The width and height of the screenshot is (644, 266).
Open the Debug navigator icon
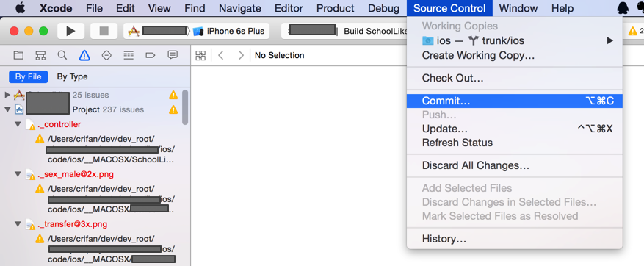click(129, 55)
